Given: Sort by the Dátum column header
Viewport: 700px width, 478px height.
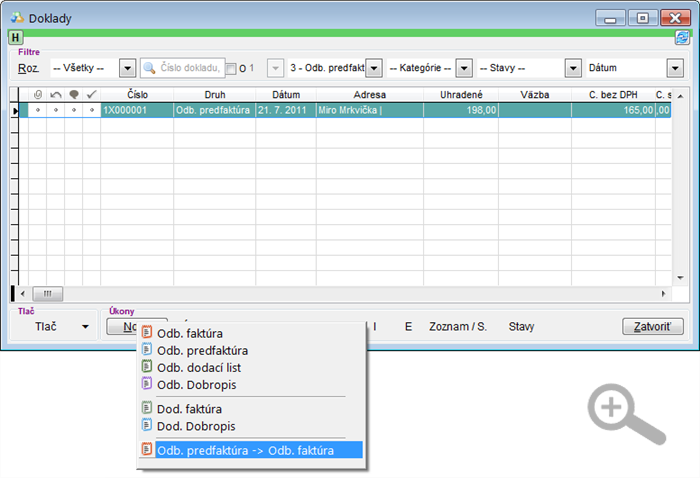Looking at the screenshot, I should [x=286, y=94].
